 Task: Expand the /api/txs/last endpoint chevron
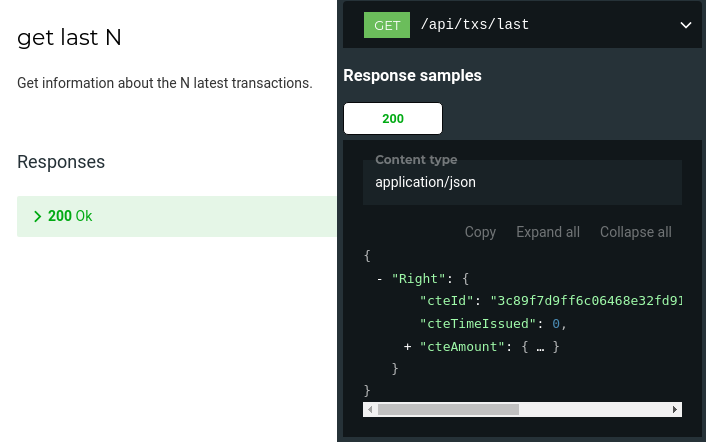tap(686, 25)
